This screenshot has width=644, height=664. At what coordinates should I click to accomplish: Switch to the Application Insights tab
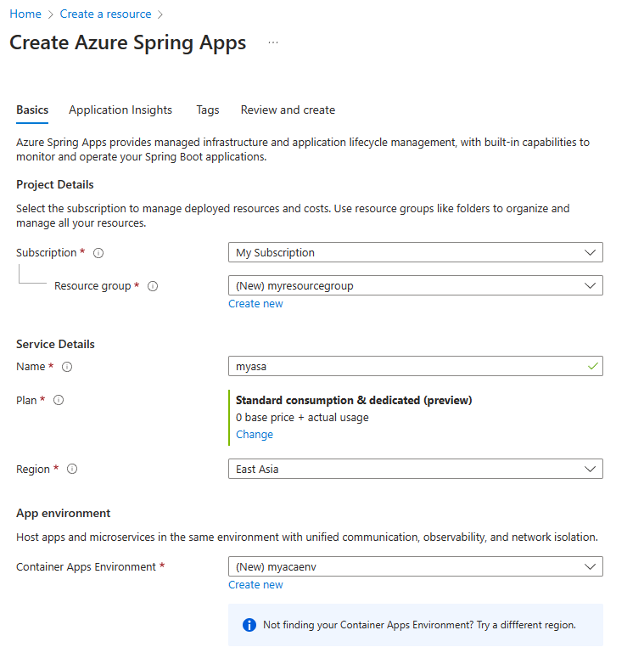120,110
